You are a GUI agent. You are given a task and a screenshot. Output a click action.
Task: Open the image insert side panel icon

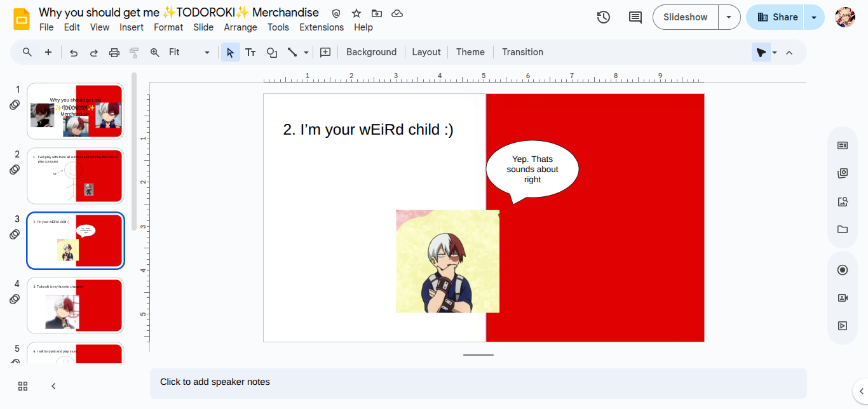tap(843, 201)
